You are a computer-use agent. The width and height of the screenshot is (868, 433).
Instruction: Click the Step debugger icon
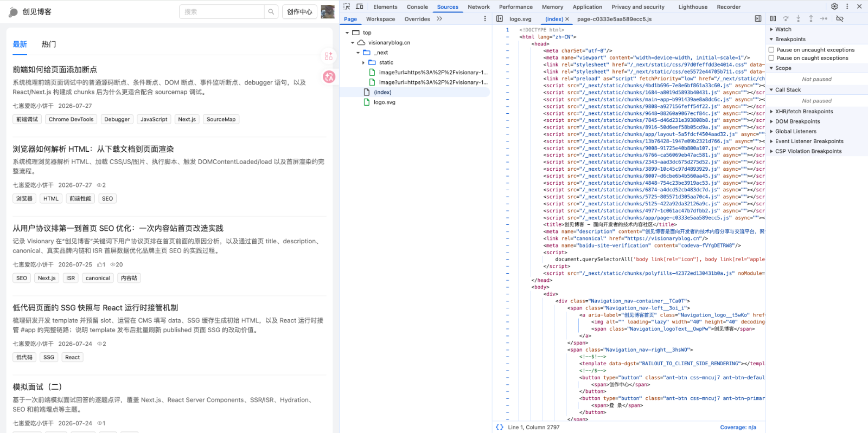point(824,18)
